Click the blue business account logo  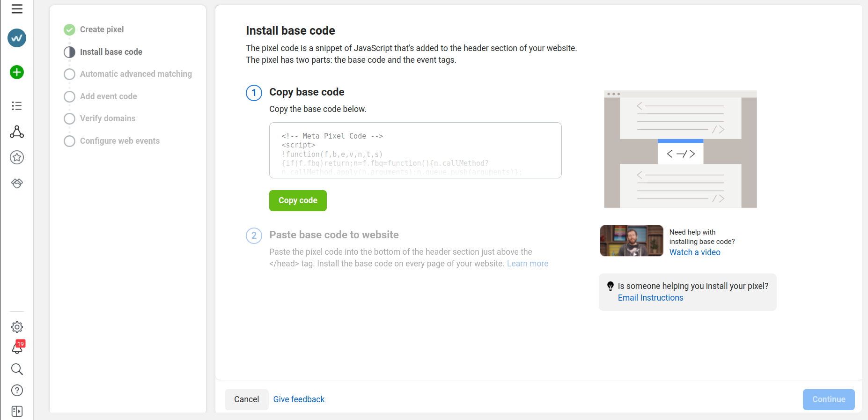(17, 38)
